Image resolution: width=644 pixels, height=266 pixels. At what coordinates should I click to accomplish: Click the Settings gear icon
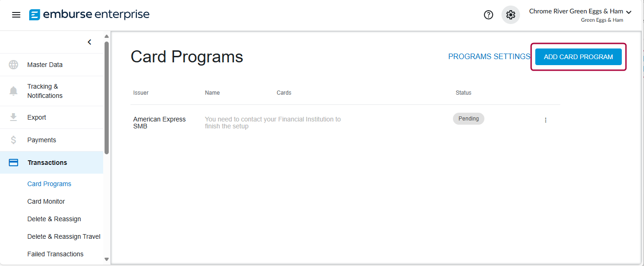pyautogui.click(x=510, y=14)
